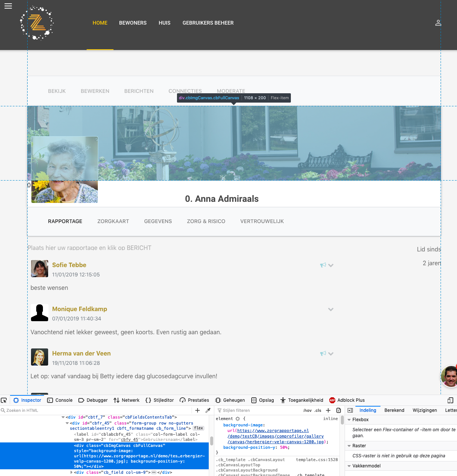Collapse the Flexbox section

click(349, 420)
